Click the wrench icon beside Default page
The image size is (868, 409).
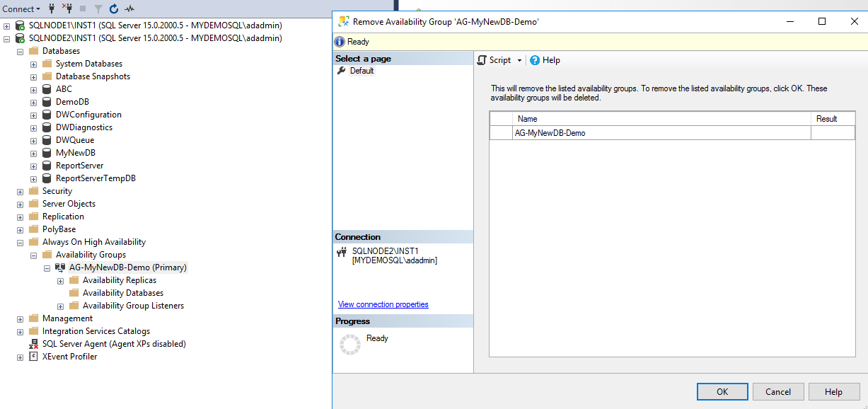[341, 71]
